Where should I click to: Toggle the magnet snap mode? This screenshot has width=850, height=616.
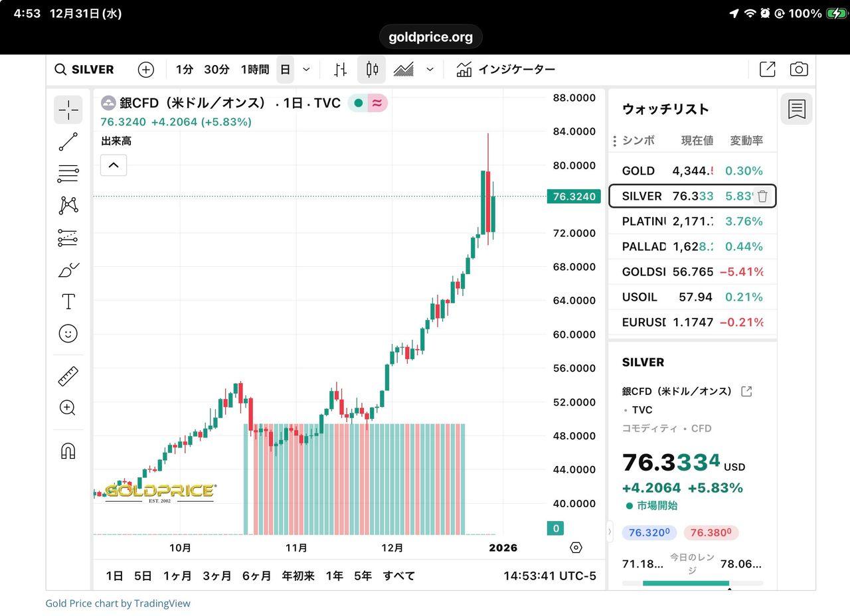coord(68,451)
